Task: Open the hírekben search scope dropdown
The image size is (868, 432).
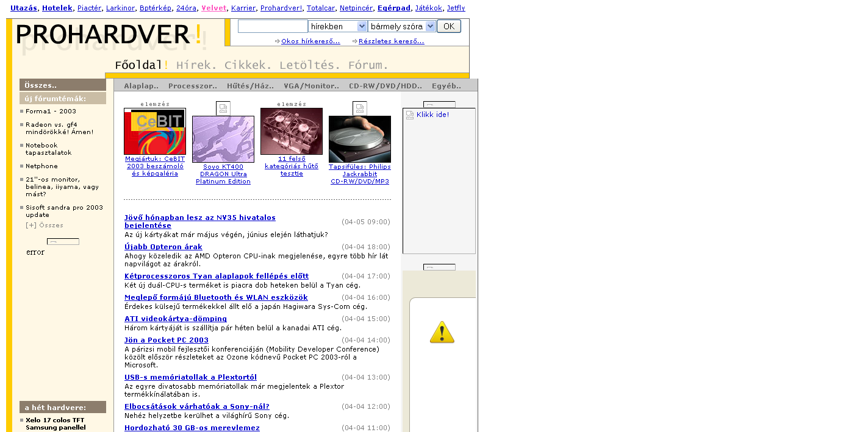Action: coord(338,26)
